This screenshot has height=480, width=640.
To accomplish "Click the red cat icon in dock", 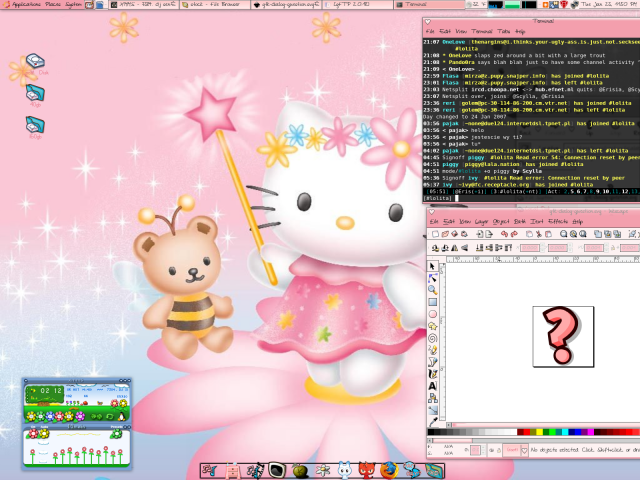I will tap(367, 470).
